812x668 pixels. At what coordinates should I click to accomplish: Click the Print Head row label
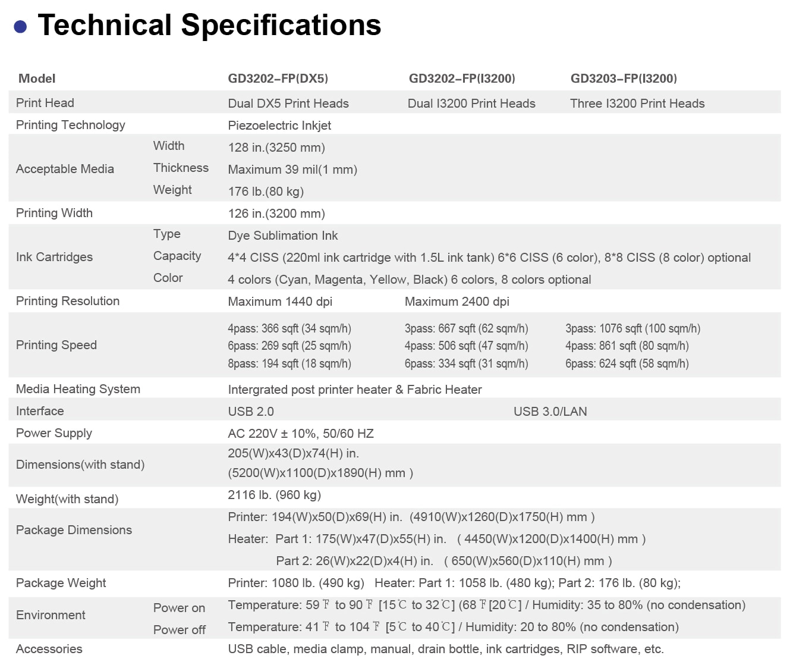click(45, 103)
